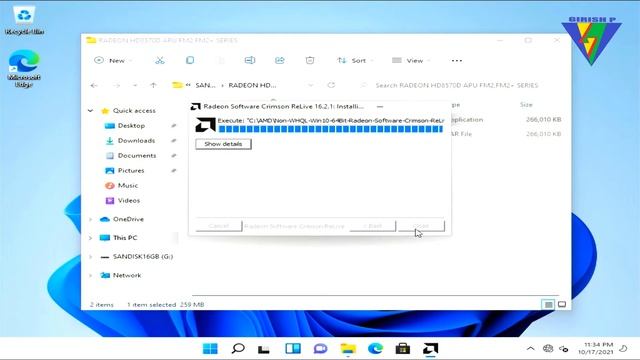Launch Edge from taskbar
The width and height of the screenshot is (640, 360).
coord(376,349)
